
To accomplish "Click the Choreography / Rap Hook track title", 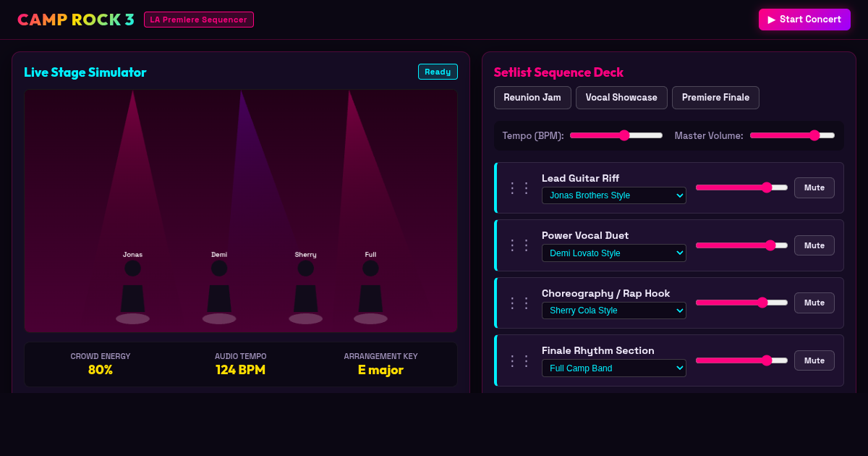I will [x=606, y=293].
